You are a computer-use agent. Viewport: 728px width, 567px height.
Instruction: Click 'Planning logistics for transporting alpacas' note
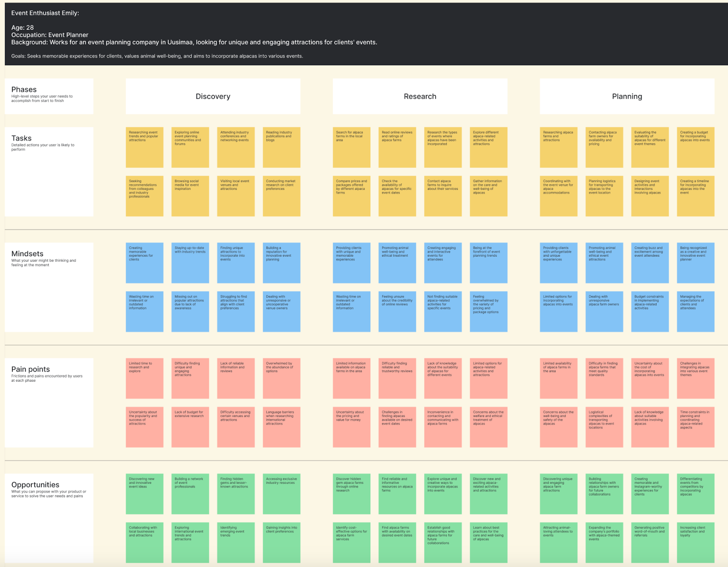(x=604, y=196)
